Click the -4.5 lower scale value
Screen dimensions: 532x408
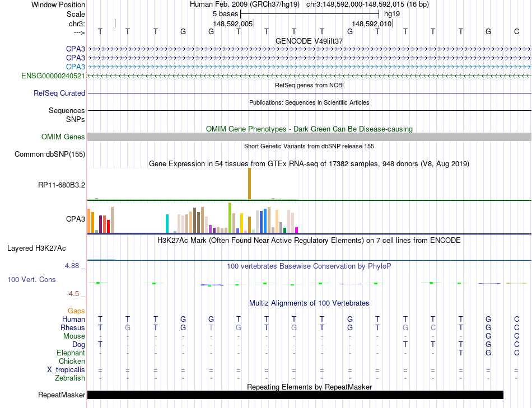tap(73, 294)
